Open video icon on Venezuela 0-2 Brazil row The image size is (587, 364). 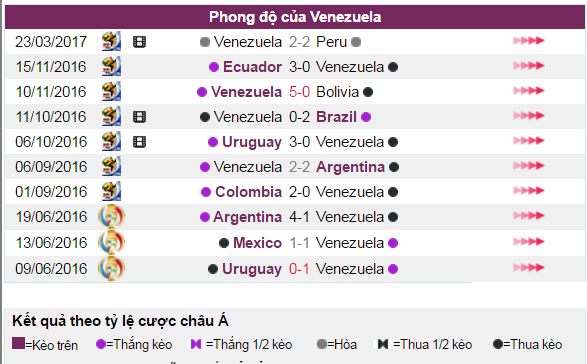pyautogui.click(x=139, y=117)
